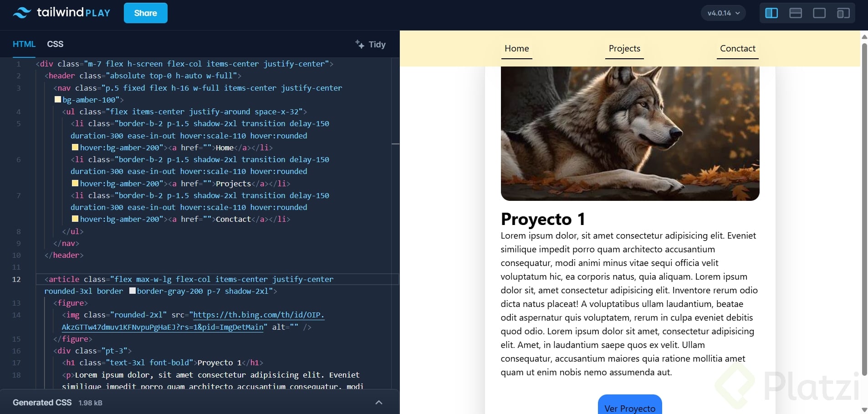Click the bg-amber-100 color swatch
868x414 pixels.
click(x=58, y=99)
